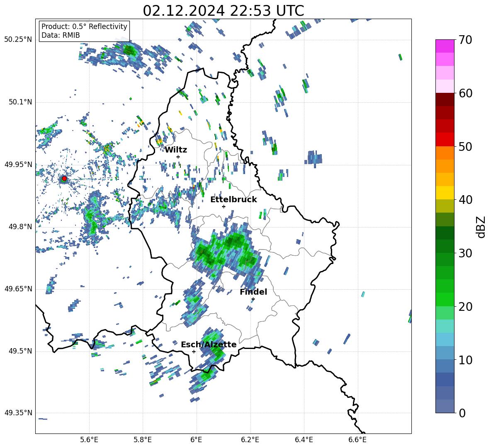Click the red radar site marker
The image size is (491, 448).
[64, 178]
